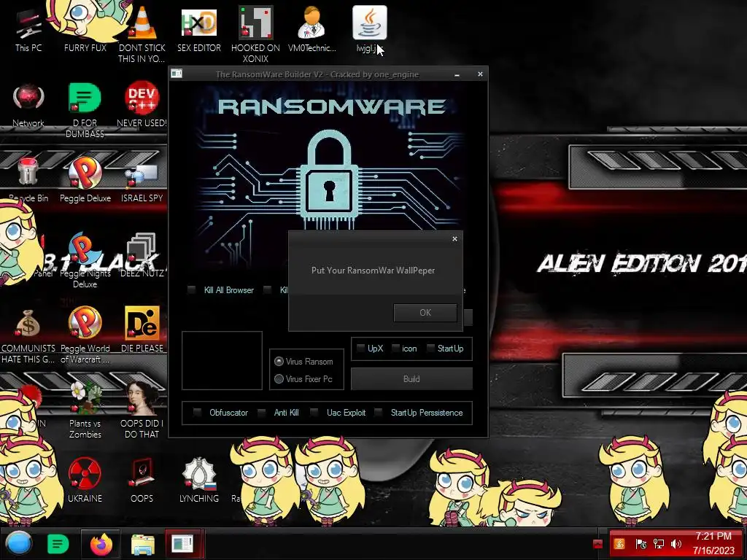747x560 pixels.
Task: Open File Explorer from the taskbar
Action: tap(142, 544)
